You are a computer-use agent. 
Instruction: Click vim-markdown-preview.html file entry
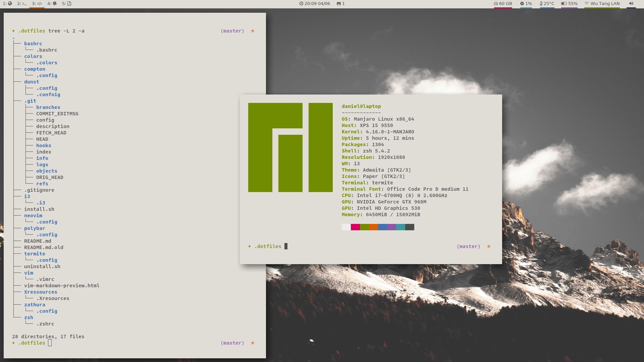pos(62,286)
